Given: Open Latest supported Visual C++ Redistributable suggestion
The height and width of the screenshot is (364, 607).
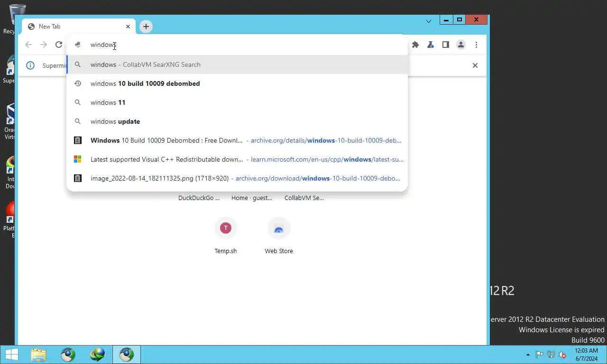Looking at the screenshot, I should tap(237, 159).
